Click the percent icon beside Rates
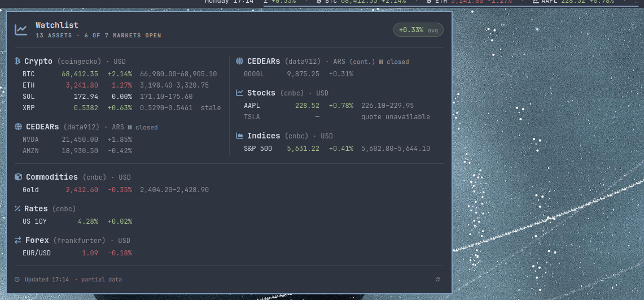Screen dimensions: 644x300 (x=17, y=209)
